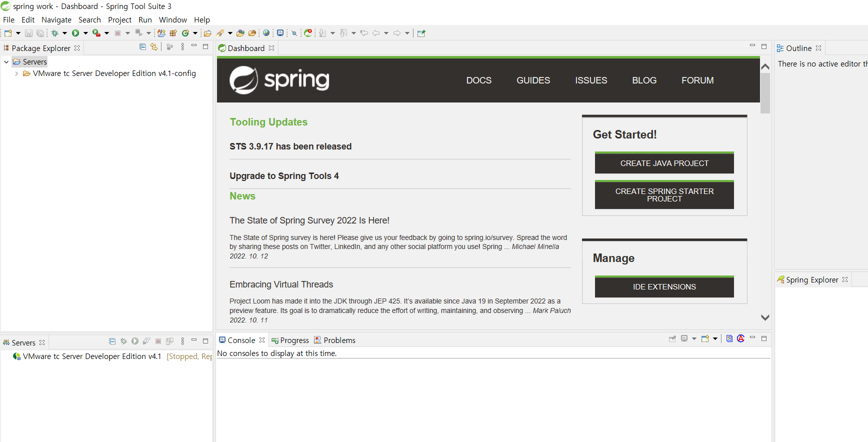Click IDE EXTENSIONS button
The width and height of the screenshot is (868, 442).
coord(664,286)
